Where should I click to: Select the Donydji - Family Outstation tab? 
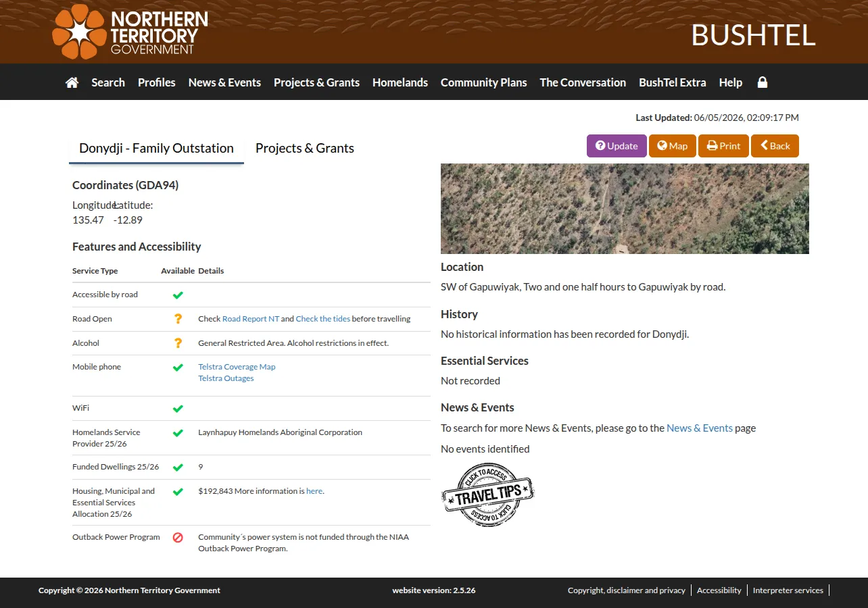click(156, 148)
